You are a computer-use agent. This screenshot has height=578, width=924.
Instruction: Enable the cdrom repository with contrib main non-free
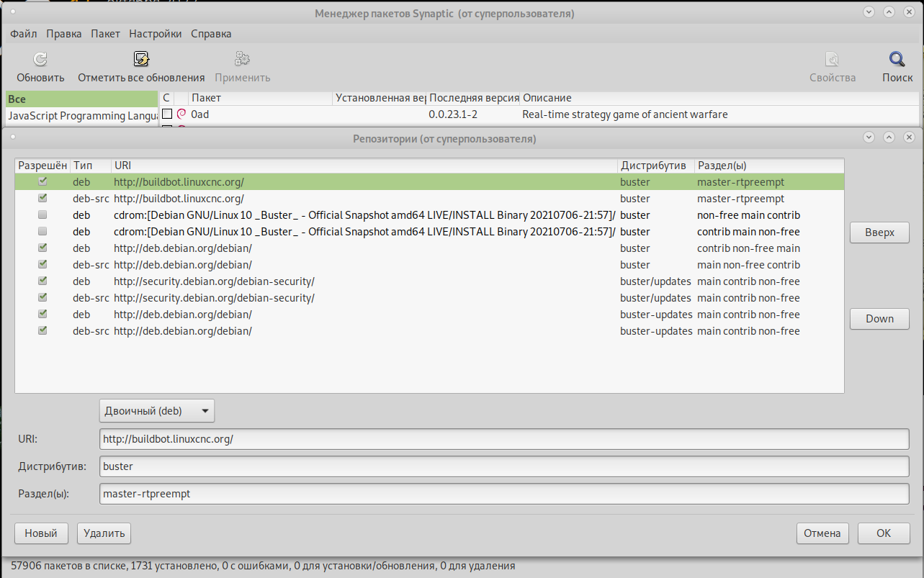pyautogui.click(x=42, y=231)
